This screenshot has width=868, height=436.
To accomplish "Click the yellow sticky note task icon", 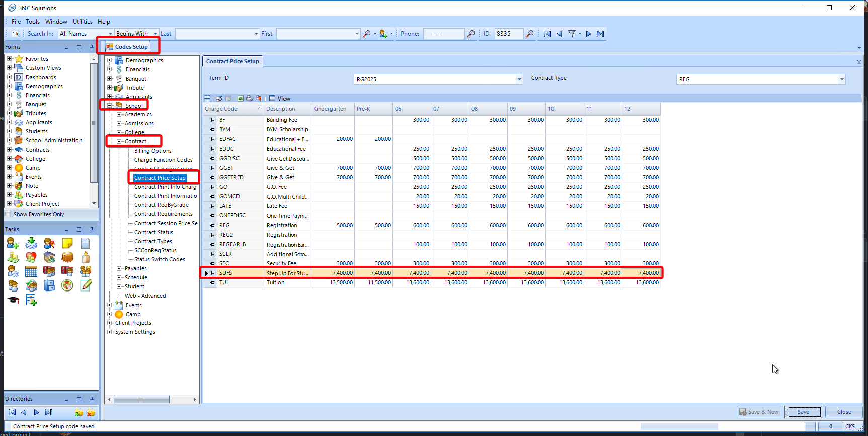I will (67, 244).
